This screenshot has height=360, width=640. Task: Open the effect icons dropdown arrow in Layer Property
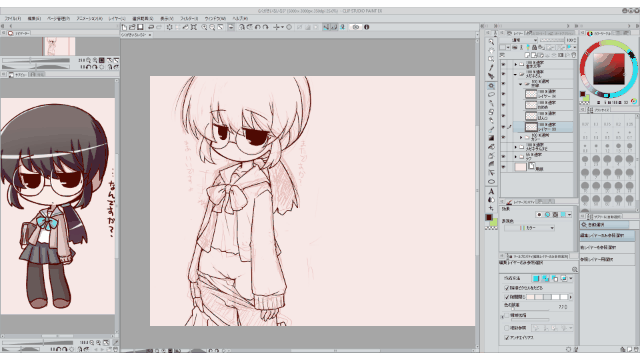pos(570,215)
